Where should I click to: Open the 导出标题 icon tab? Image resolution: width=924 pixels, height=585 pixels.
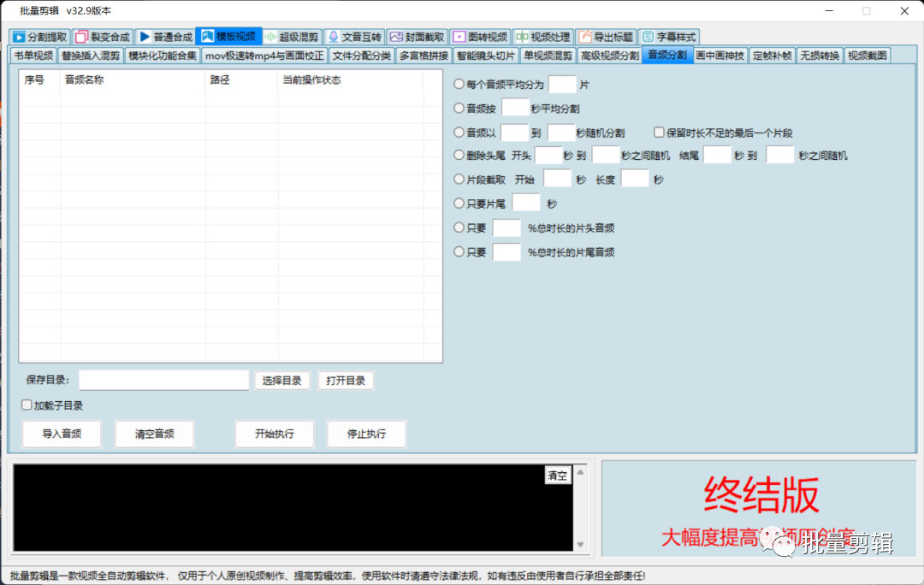pyautogui.click(x=606, y=37)
